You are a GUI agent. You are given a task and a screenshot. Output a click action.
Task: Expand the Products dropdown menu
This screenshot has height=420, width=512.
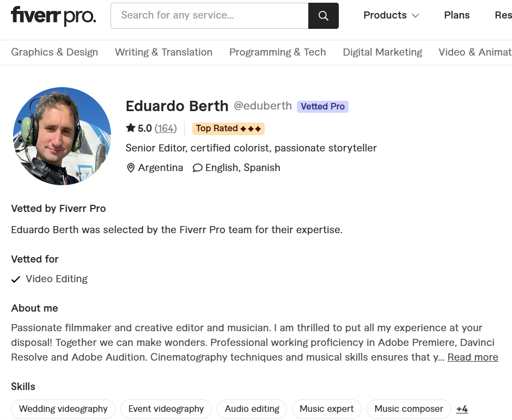(391, 15)
